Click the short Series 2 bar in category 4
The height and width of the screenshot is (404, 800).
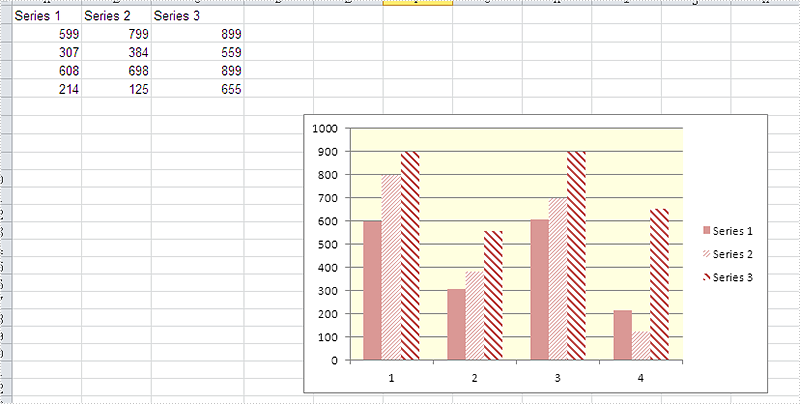tap(641, 345)
